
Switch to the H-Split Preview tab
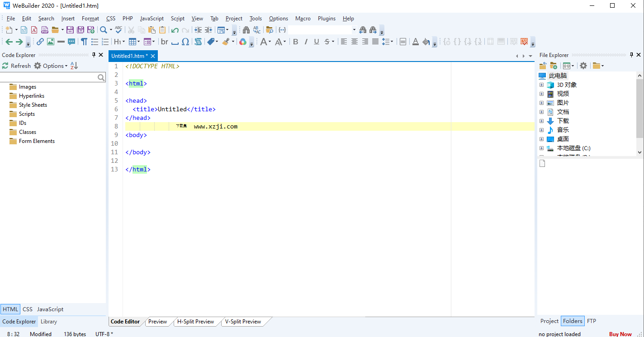[195, 322]
